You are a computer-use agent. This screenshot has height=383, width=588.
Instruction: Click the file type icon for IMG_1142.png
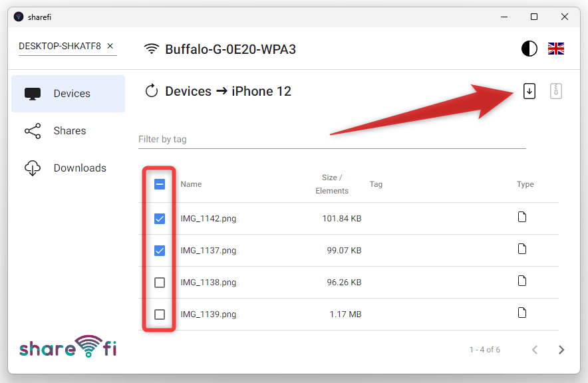click(x=522, y=217)
